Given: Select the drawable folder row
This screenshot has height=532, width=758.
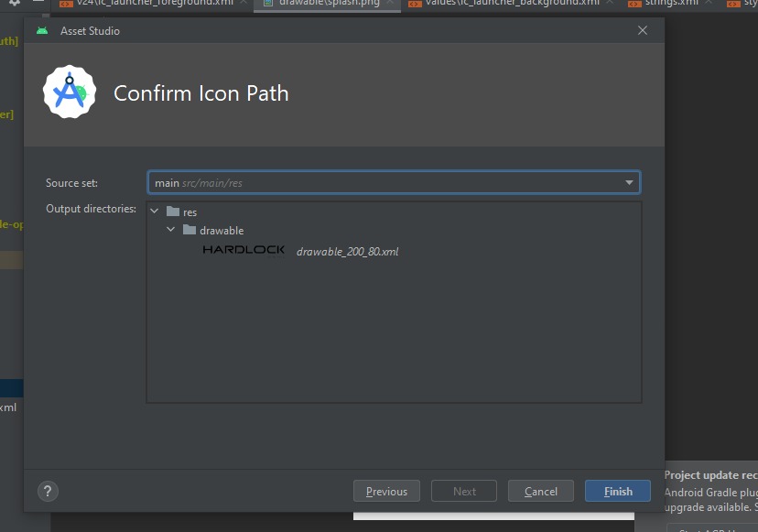Looking at the screenshot, I should [x=222, y=231].
